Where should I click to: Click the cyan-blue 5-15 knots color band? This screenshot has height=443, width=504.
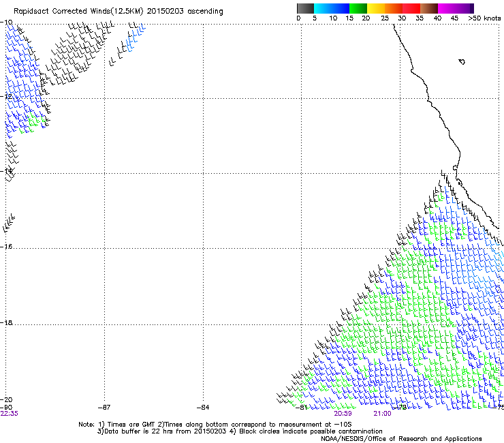pos(332,8)
